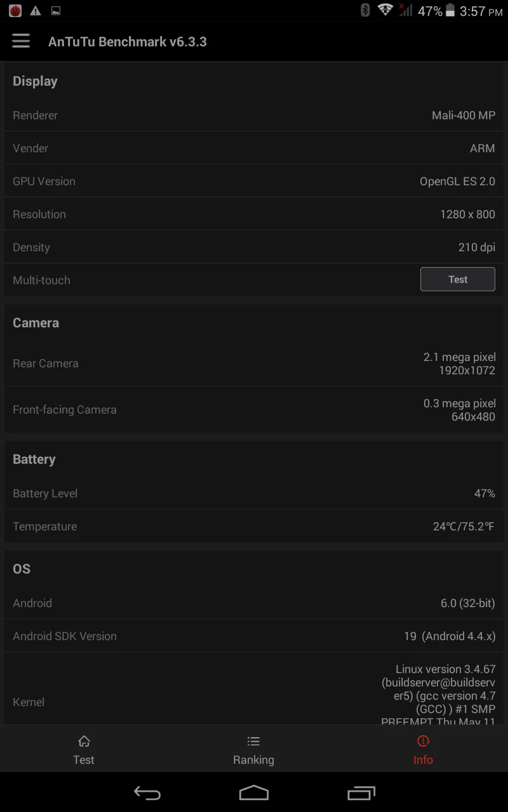This screenshot has width=508, height=812.
Task: Tap the AnTuTu app notification icon
Action: coord(15,11)
